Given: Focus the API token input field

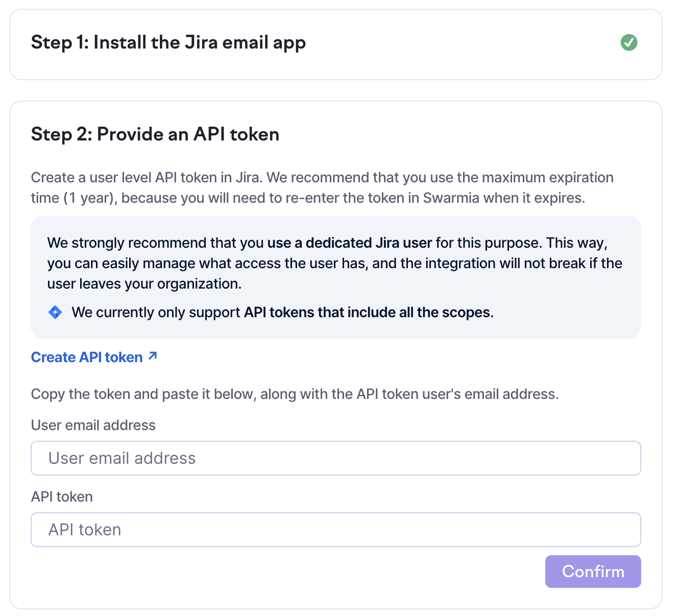Looking at the screenshot, I should [335, 530].
